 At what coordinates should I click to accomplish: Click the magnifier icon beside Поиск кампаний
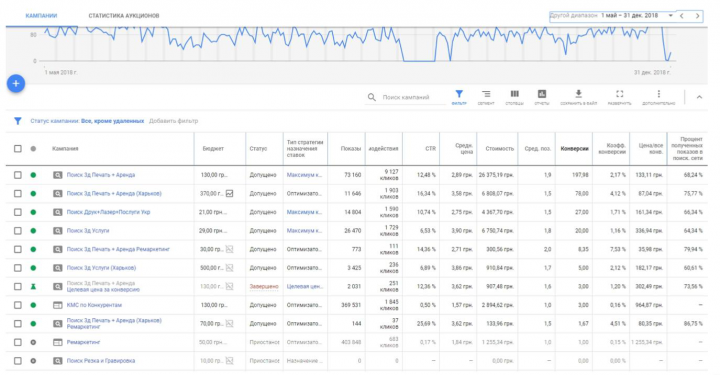(371, 97)
